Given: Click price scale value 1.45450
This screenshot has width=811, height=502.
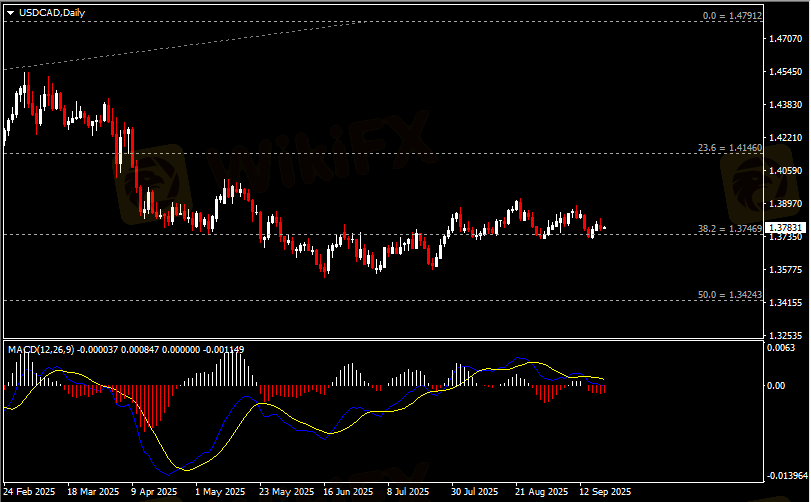Looking at the screenshot, I should 786,72.
